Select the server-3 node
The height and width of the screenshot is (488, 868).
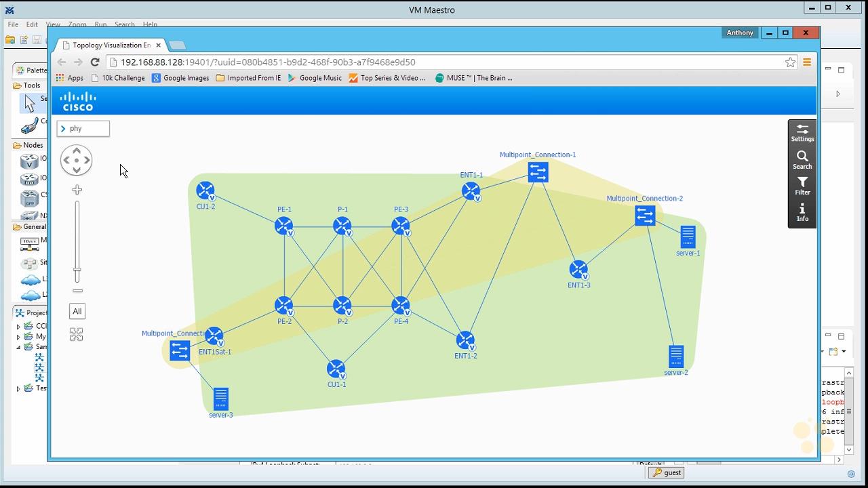[221, 399]
